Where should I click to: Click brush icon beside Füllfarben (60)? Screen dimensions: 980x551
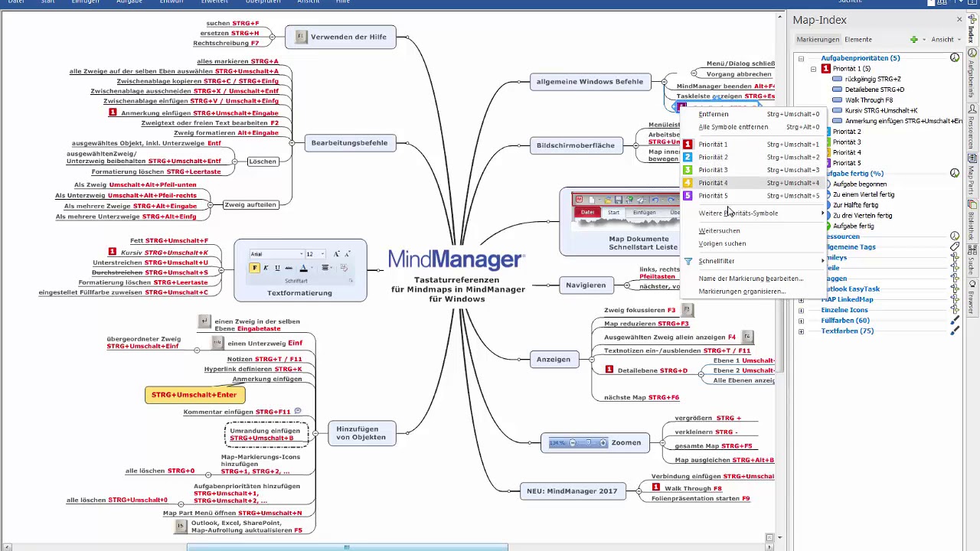click(955, 321)
